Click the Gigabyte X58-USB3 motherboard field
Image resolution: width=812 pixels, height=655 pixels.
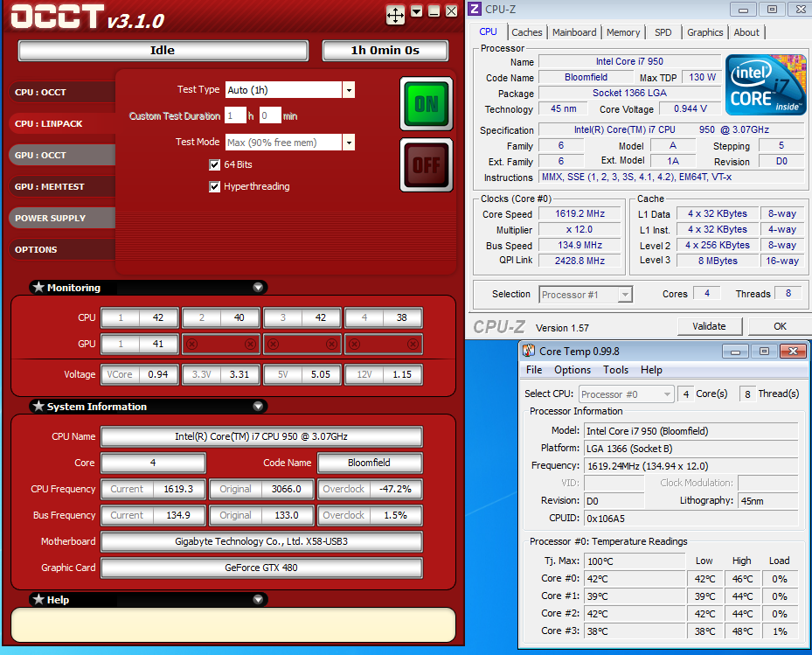pos(261,541)
